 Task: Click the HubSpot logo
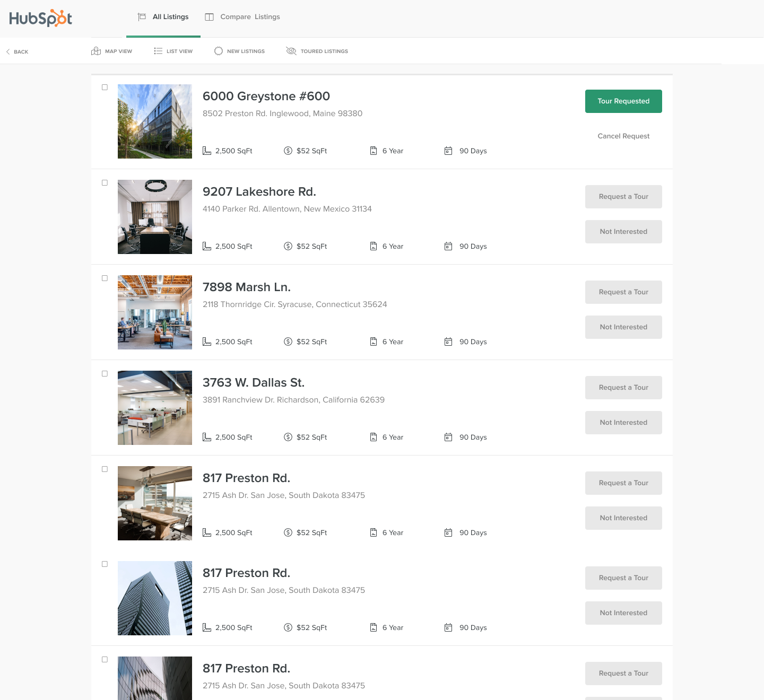(40, 18)
